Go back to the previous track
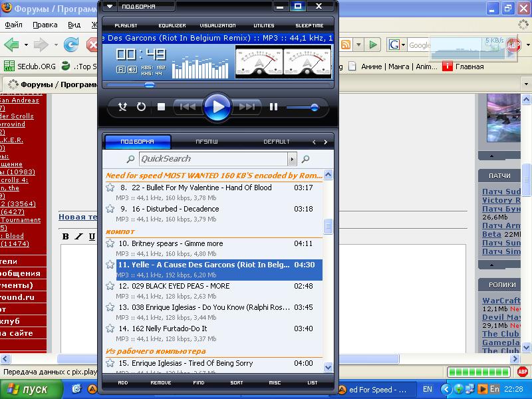The height and width of the screenshot is (399, 532). coord(188,106)
